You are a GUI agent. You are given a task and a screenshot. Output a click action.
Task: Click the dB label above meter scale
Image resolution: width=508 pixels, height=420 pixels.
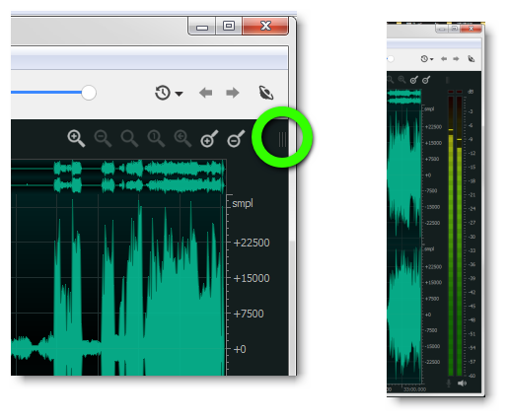point(471,92)
